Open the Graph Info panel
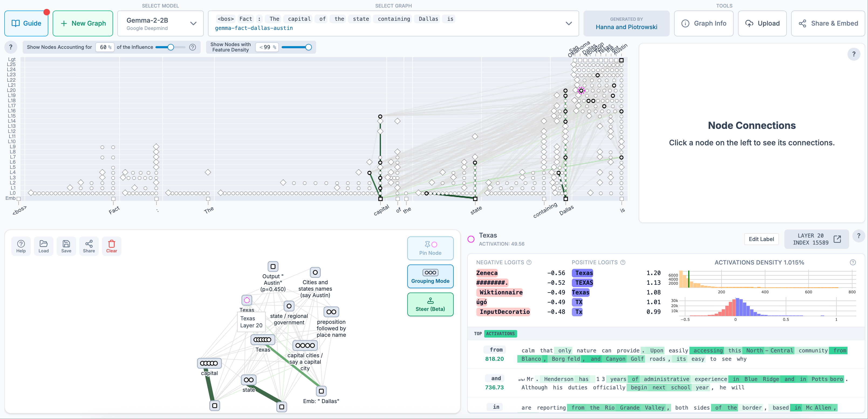The width and height of the screenshot is (868, 419). tap(703, 23)
